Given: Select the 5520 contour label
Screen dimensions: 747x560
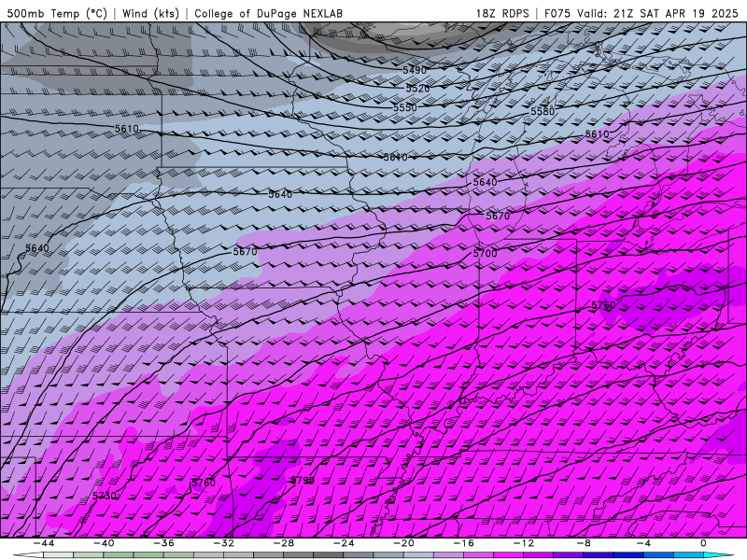Looking at the screenshot, I should coord(417,89).
